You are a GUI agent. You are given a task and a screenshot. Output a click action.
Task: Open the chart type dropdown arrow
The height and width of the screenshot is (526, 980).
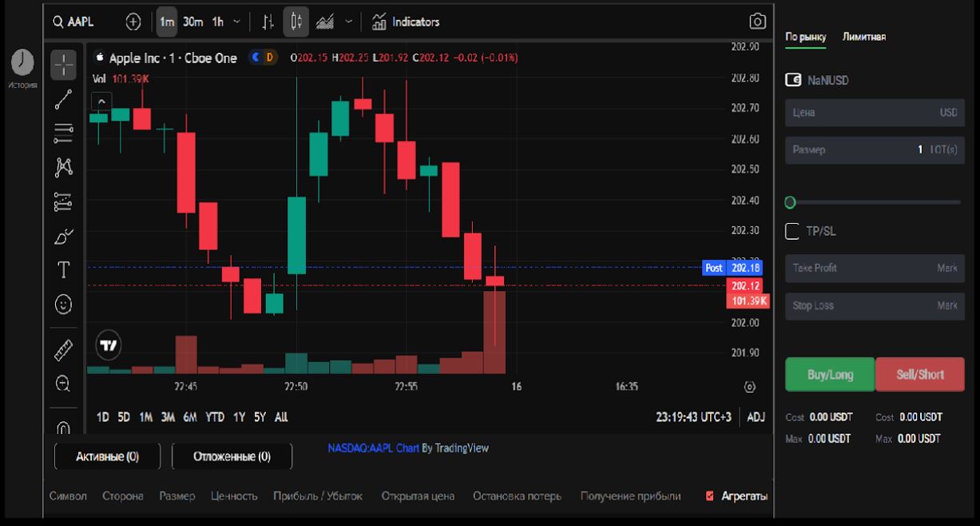348,22
